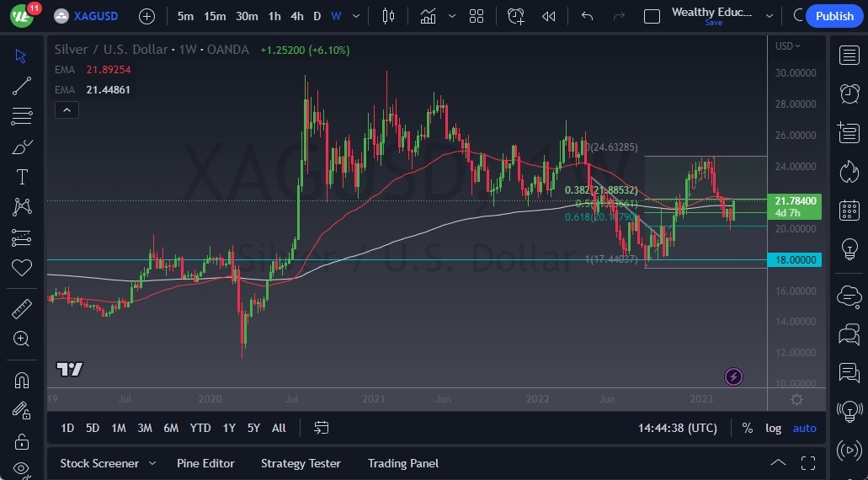Undo the last chart action
This screenshot has width=868, height=480.
point(588,16)
